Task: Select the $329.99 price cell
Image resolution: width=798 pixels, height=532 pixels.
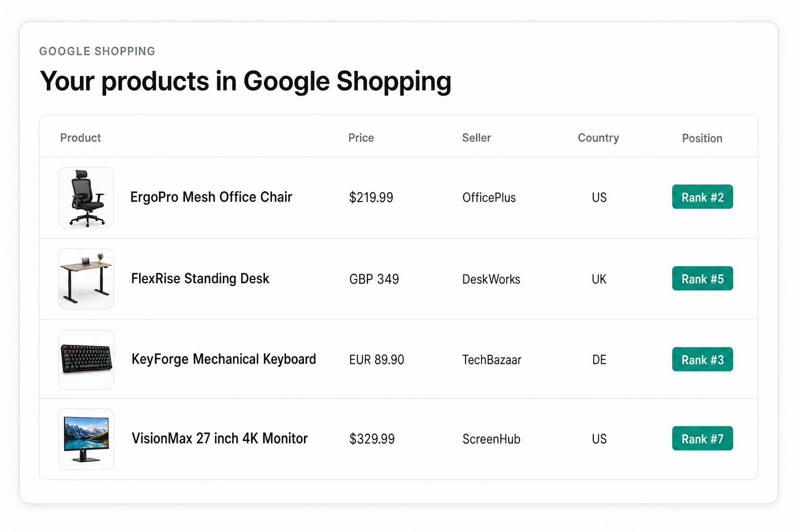Action: 372,439
